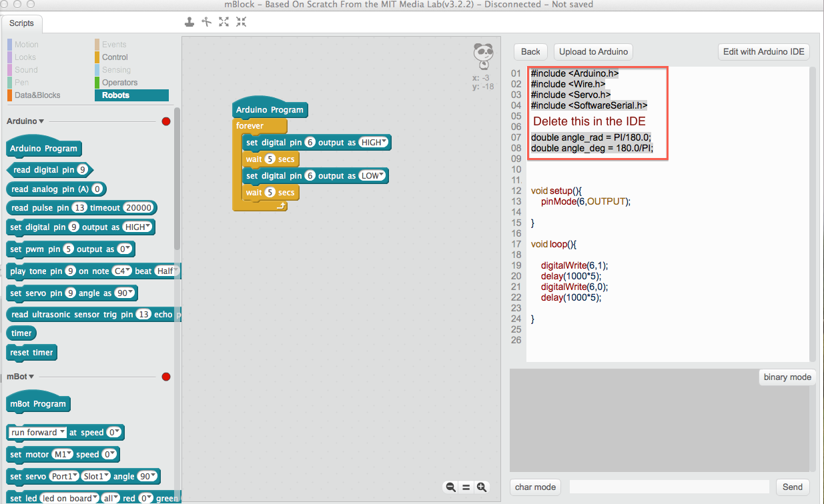Click the void loop(){ code line

(x=553, y=244)
